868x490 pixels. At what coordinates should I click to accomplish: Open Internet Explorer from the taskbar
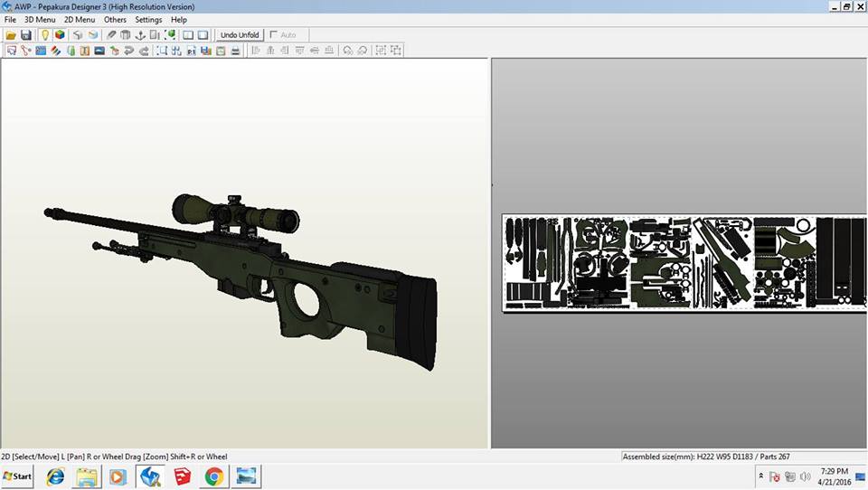(55, 476)
